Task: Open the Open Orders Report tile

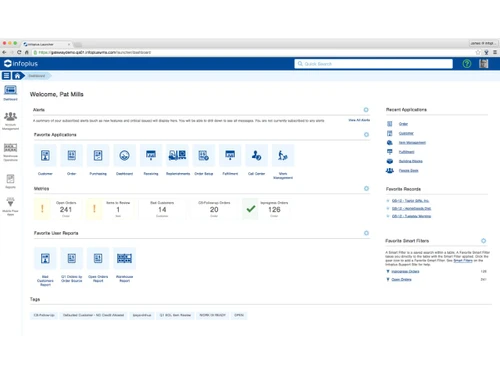Action: tap(98, 258)
